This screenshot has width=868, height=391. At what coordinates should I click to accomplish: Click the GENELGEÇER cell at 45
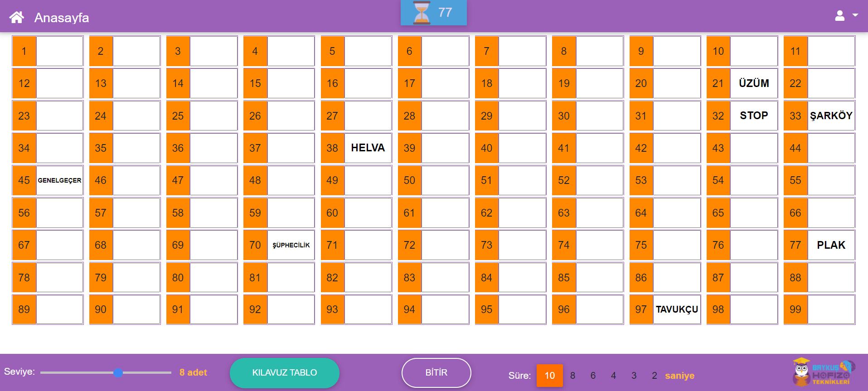click(59, 180)
